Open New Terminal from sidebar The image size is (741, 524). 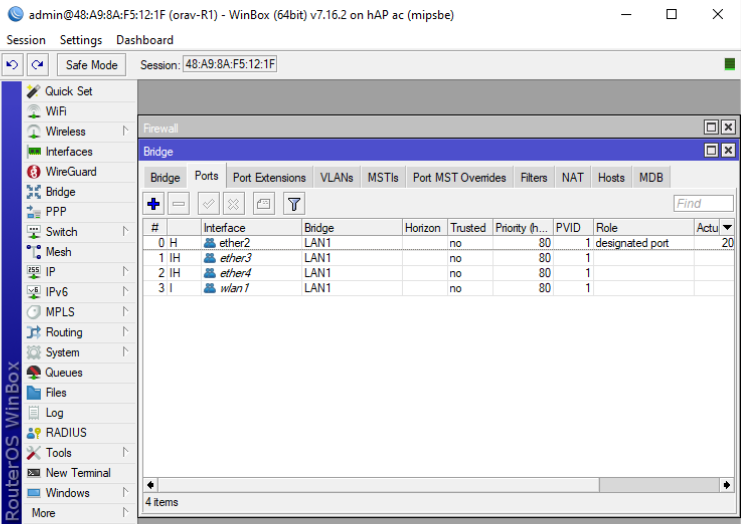(x=77, y=473)
